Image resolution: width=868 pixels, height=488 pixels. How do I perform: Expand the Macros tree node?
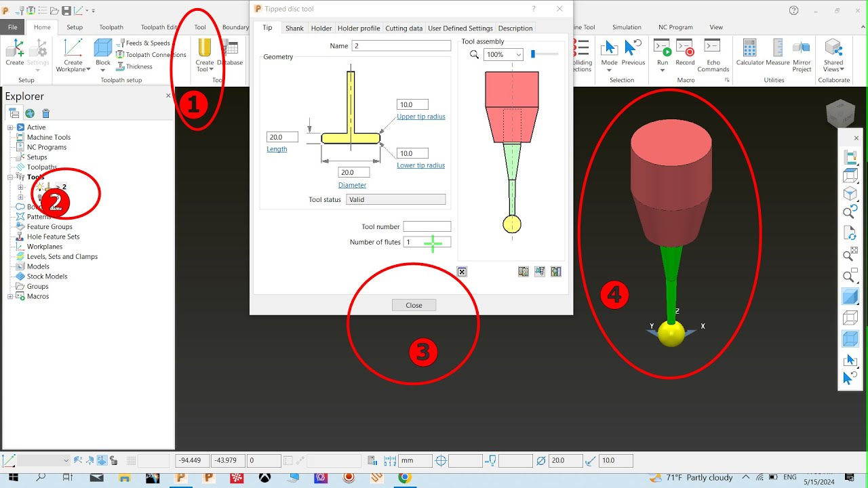tap(10, 296)
